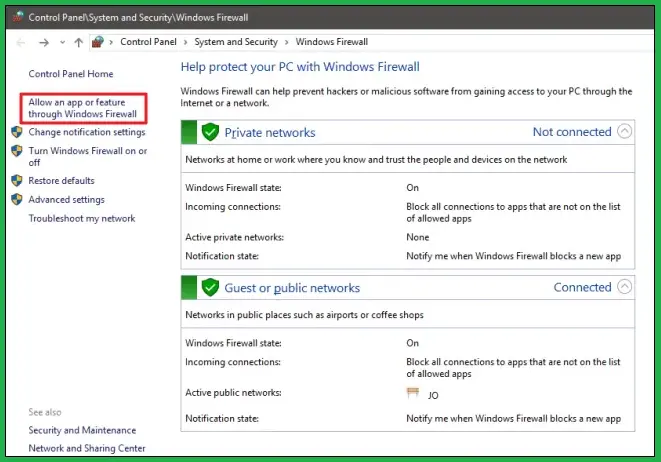Click green shield icon for Private networks

[x=210, y=132]
